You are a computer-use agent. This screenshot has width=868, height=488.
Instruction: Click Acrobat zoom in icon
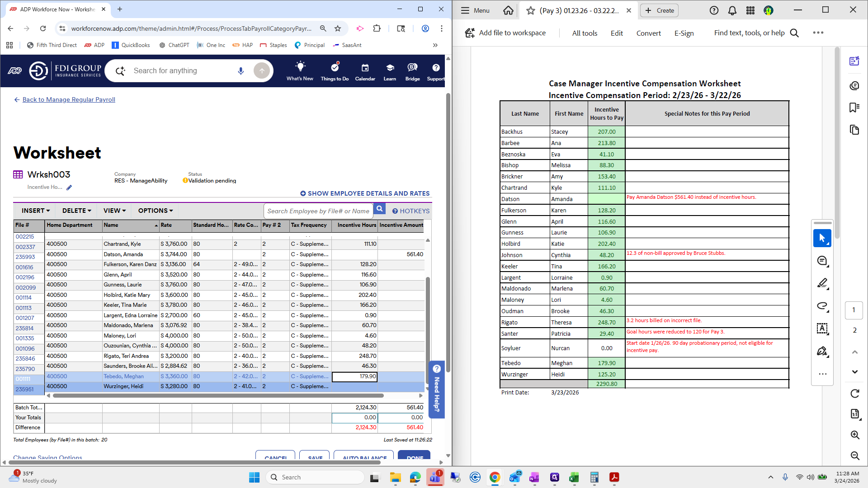(x=854, y=435)
